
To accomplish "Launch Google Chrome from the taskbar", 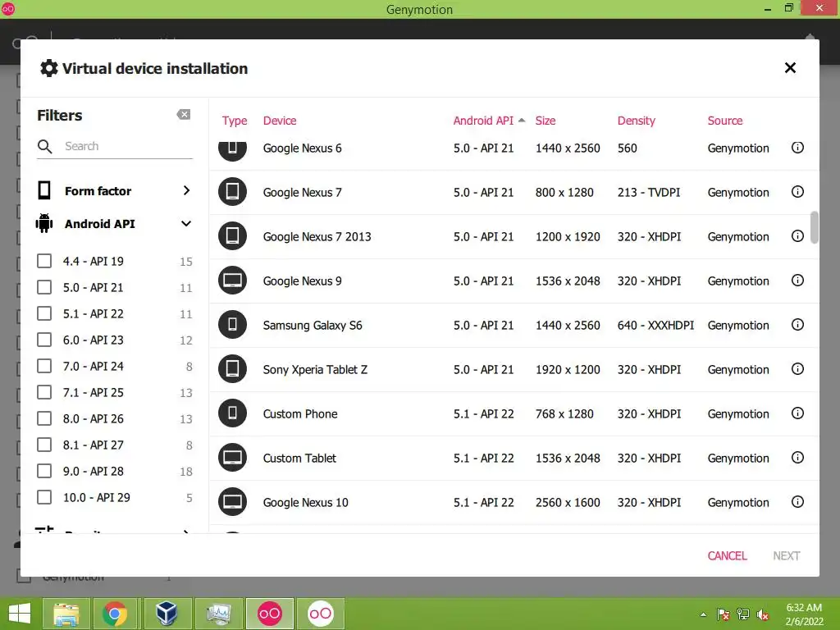I will 115,614.
